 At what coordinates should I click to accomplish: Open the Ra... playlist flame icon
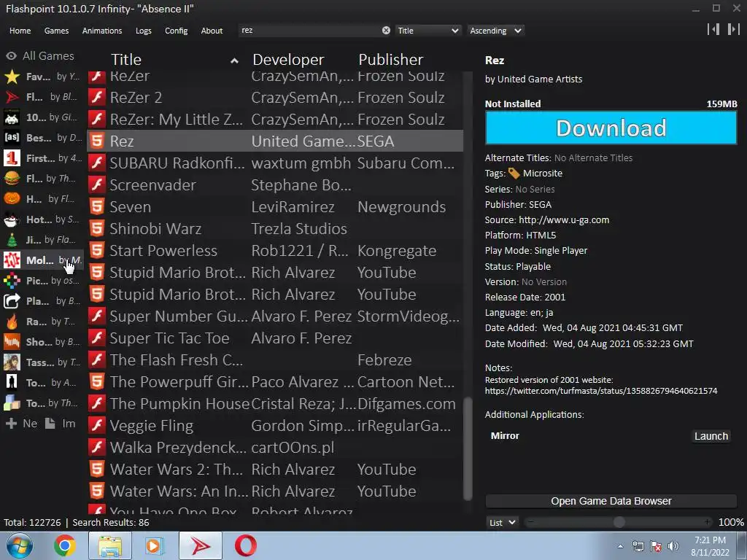pyautogui.click(x=12, y=322)
